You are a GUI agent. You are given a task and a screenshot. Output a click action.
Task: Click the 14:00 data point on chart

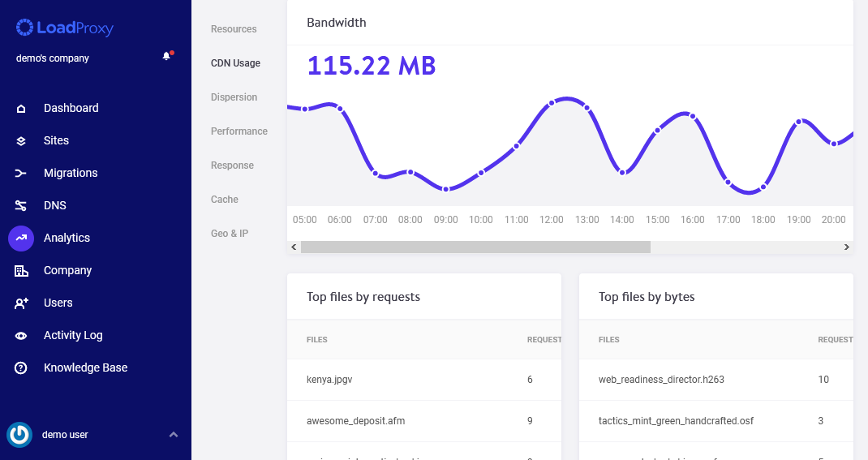(622, 173)
